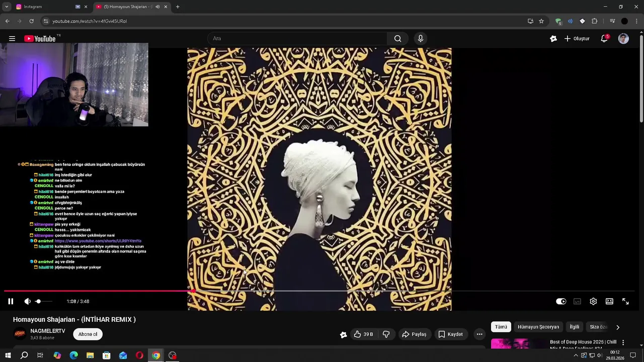Click the address bar URL

(x=90, y=21)
